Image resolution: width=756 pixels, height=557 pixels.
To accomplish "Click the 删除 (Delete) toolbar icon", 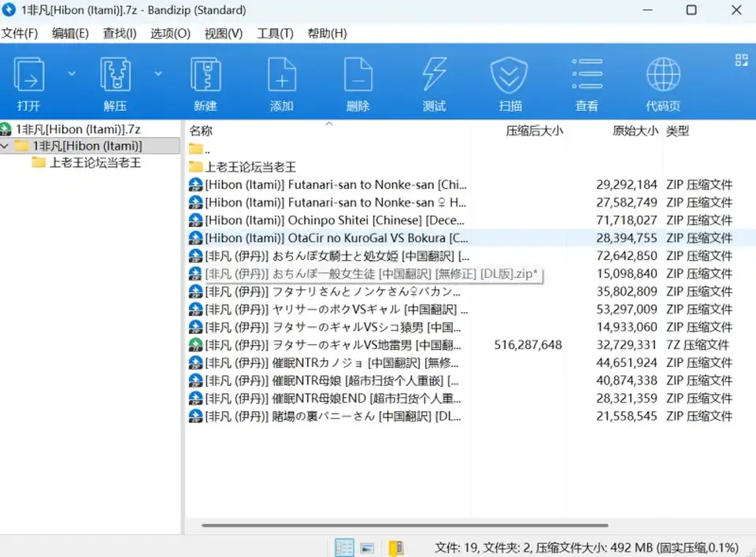I will click(358, 74).
